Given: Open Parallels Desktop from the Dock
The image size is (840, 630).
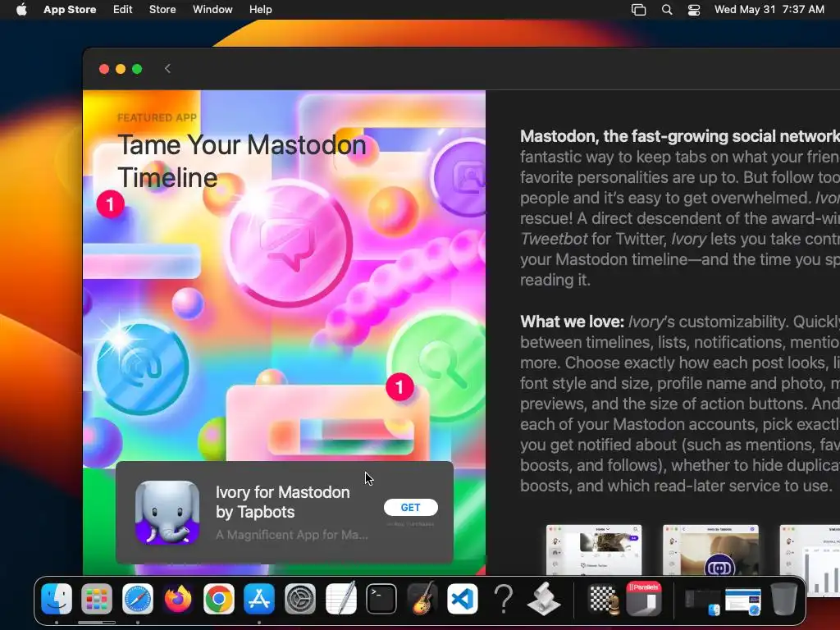Looking at the screenshot, I should [x=645, y=598].
